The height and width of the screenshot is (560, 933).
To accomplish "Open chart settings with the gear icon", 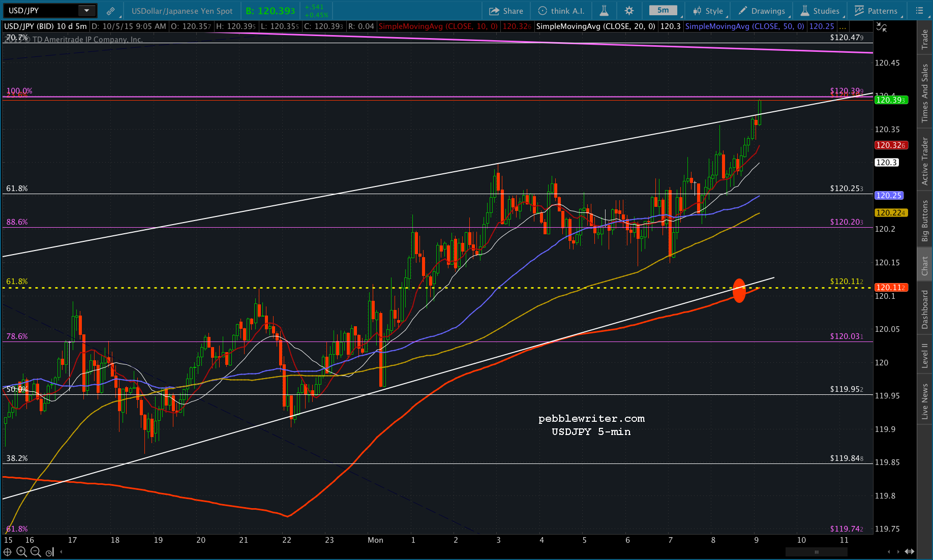I will pyautogui.click(x=629, y=11).
